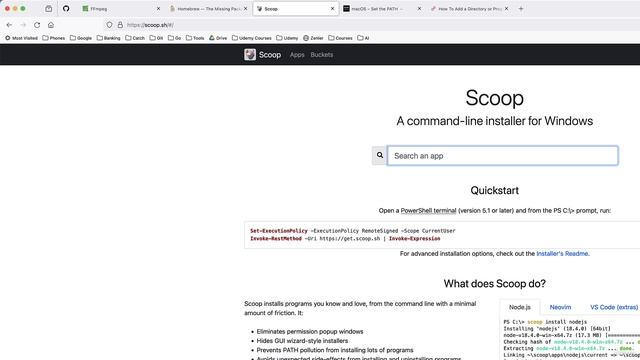Open the Tools bookmarks folder
Viewport: 640px width, 360px height.
click(195, 38)
